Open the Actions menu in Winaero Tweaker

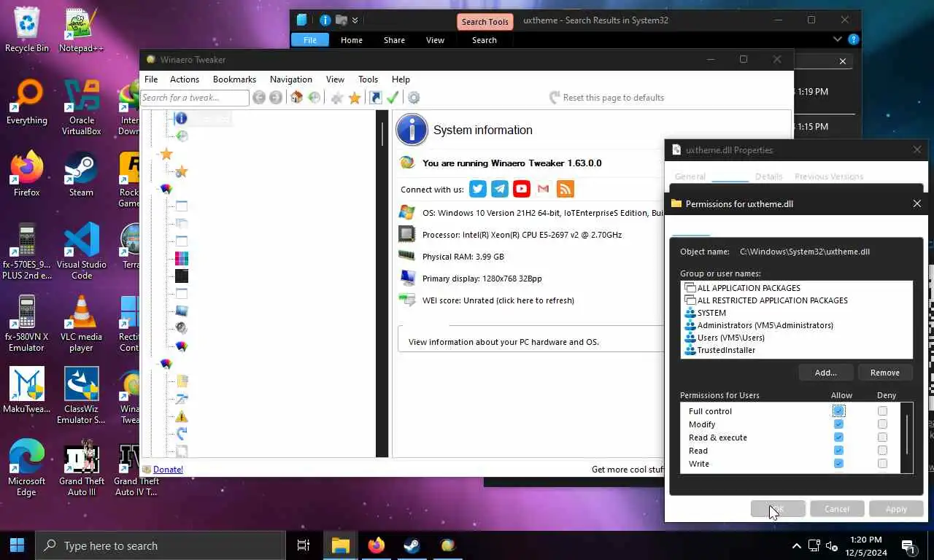(185, 79)
